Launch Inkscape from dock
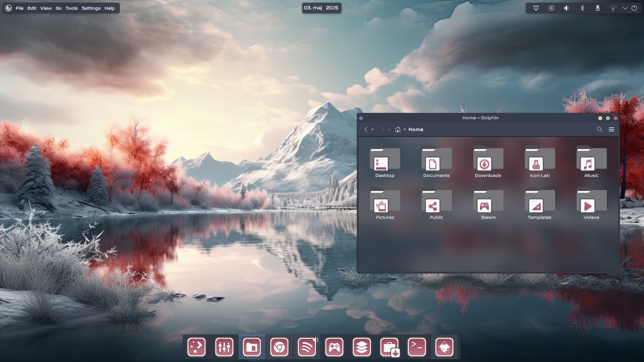This screenshot has width=644, height=362. pyautogui.click(x=444, y=347)
